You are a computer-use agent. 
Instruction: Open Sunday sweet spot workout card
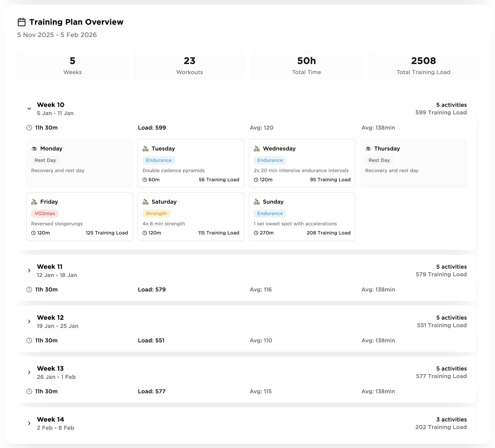pyautogui.click(x=302, y=223)
